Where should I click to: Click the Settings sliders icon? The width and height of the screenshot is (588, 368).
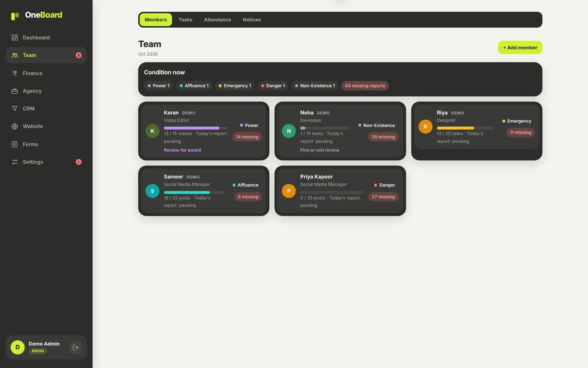tap(15, 162)
